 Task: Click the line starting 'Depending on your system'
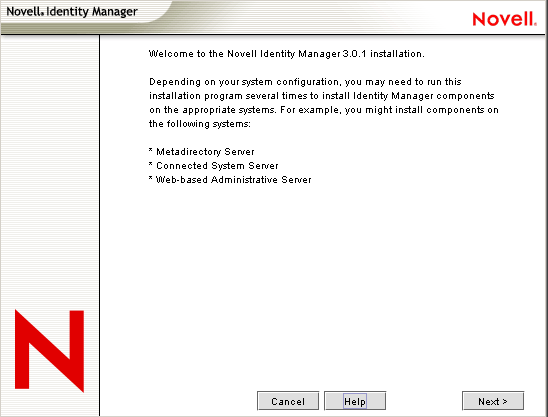click(x=305, y=82)
